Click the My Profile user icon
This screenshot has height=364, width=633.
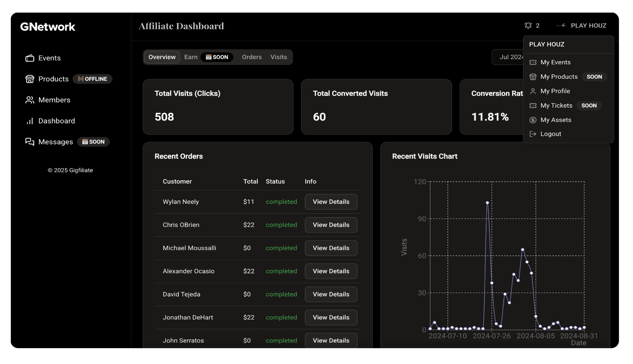point(533,91)
